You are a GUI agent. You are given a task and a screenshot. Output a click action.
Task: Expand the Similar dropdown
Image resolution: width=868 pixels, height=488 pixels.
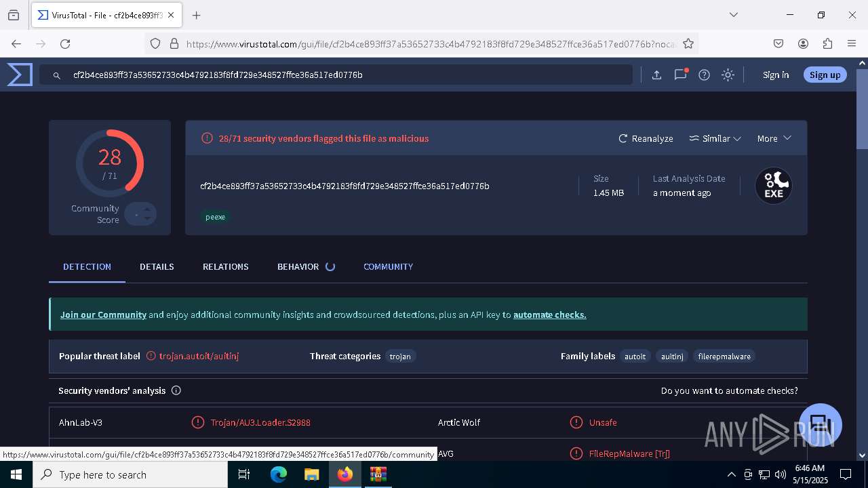[x=715, y=138]
